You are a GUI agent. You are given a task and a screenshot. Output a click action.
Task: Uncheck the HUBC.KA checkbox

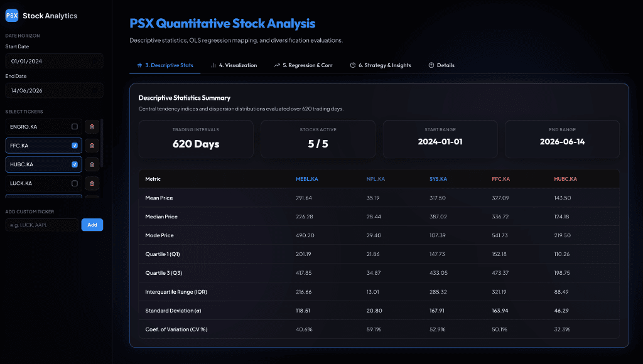(75, 164)
